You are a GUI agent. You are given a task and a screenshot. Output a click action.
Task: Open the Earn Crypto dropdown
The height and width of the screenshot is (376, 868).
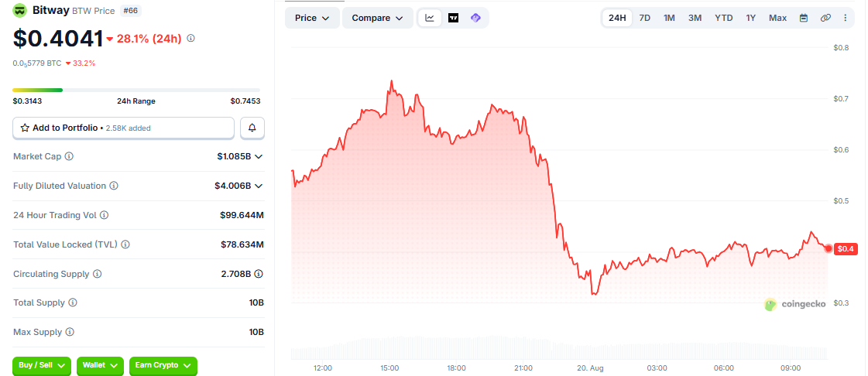(163, 365)
